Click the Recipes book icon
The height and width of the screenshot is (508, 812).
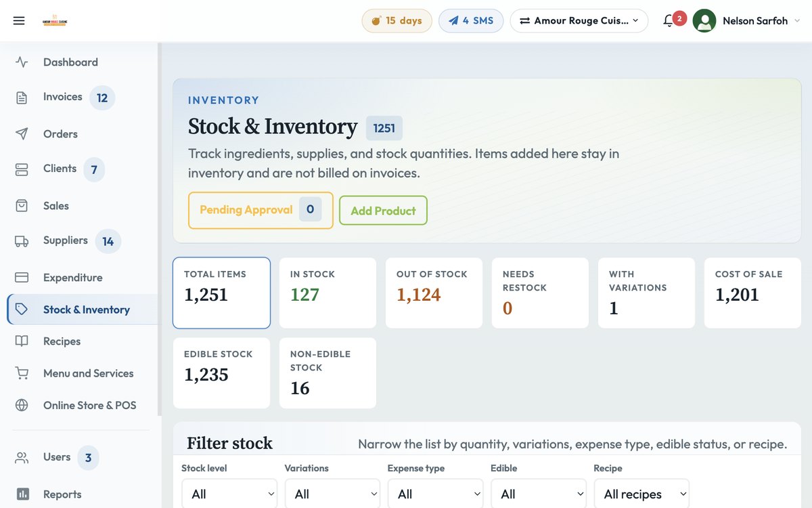pyautogui.click(x=22, y=341)
